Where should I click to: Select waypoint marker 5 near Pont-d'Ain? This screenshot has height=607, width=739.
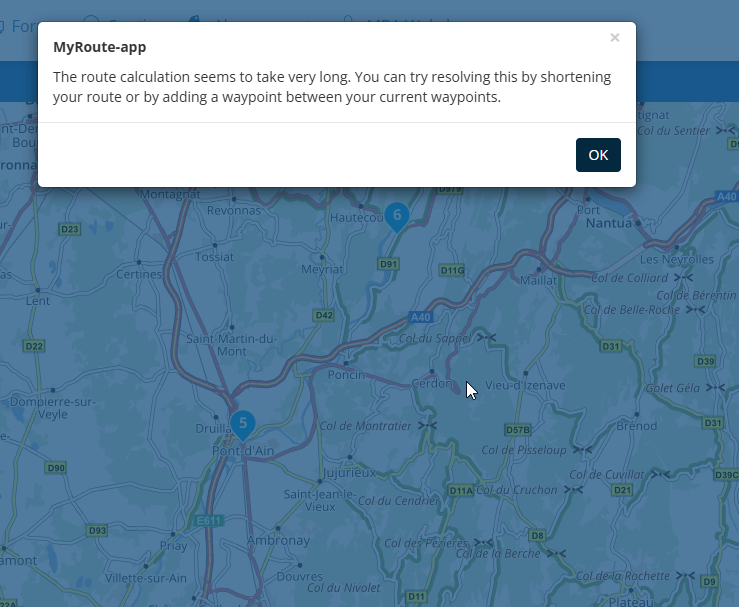[x=243, y=426]
